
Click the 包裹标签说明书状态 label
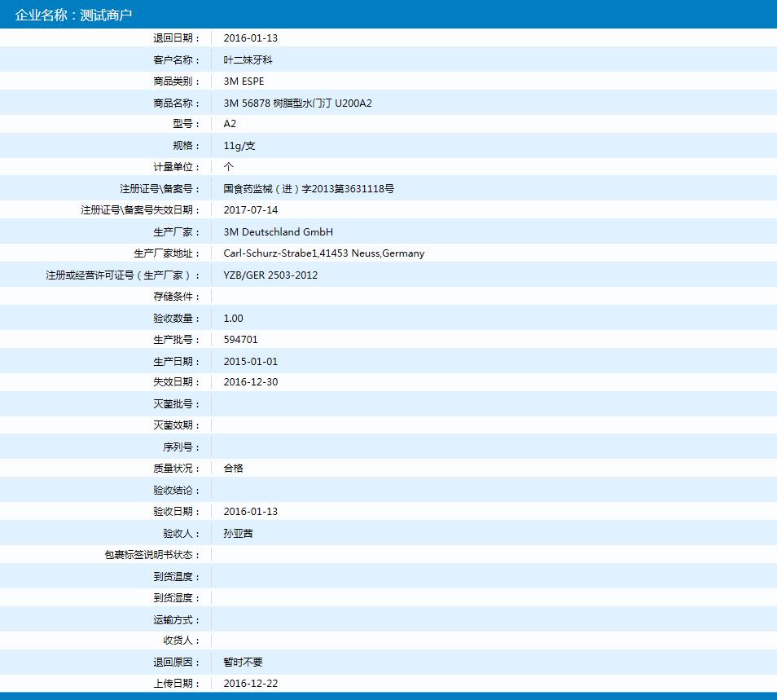pyautogui.click(x=151, y=555)
